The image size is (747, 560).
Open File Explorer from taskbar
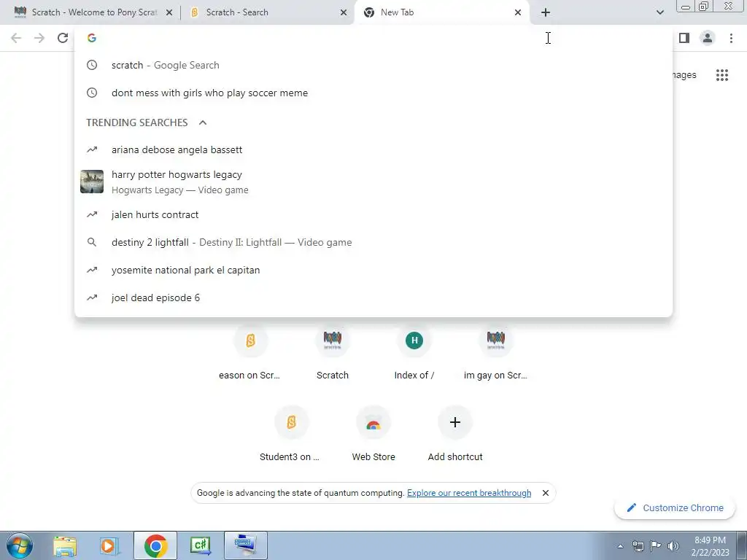65,545
